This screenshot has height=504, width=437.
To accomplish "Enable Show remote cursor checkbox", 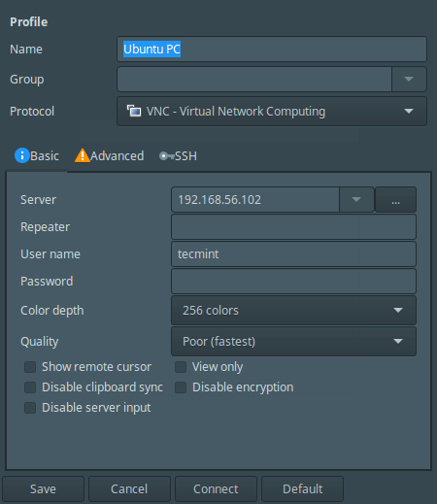I will [x=30, y=367].
